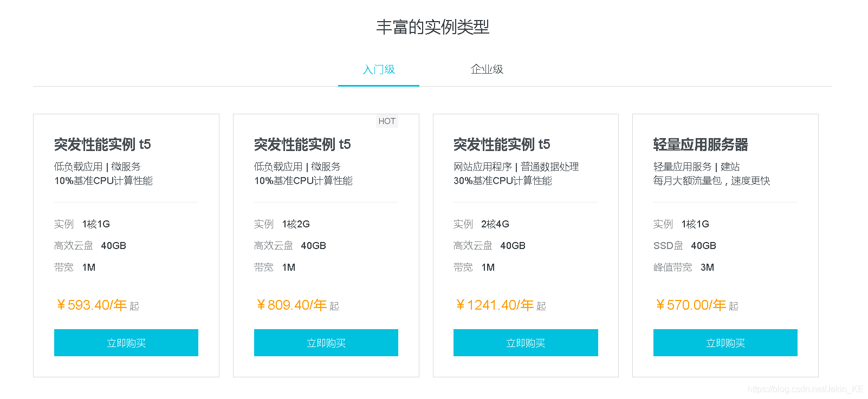Screen dimensions: 868x399
Task: Click the HOT badge on the second card
Action: click(x=387, y=121)
